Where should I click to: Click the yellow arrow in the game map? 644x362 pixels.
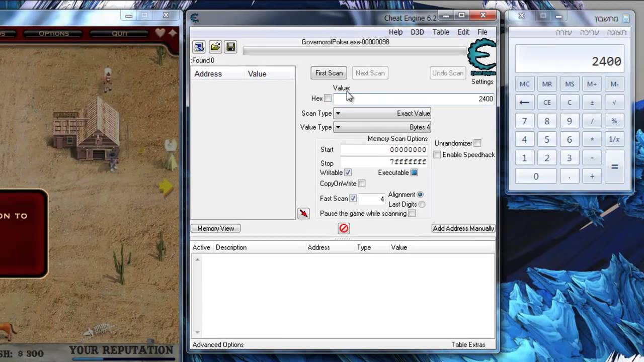click(x=166, y=187)
